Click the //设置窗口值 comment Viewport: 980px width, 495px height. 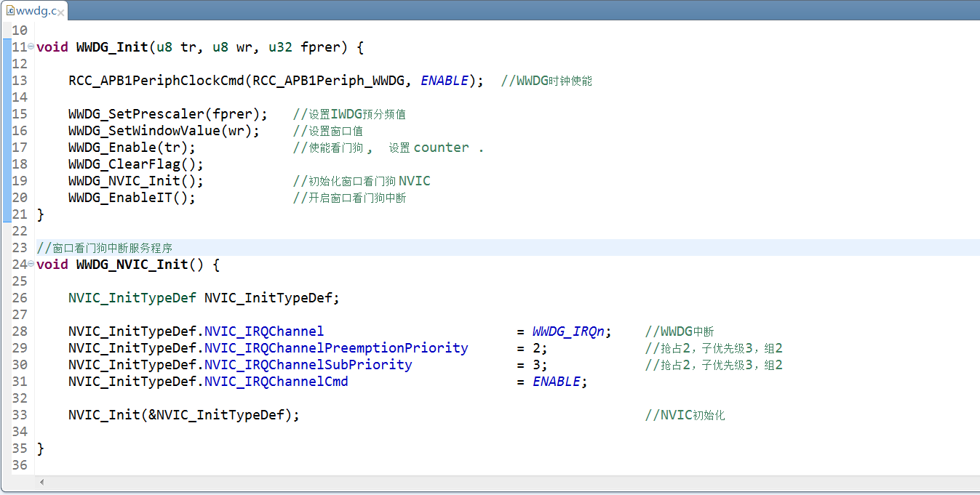[x=328, y=131]
